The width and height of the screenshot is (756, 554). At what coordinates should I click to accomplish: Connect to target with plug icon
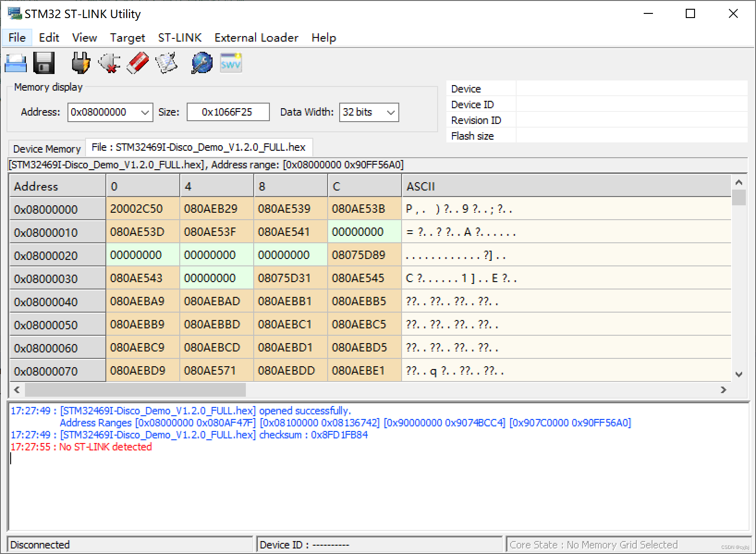[80, 63]
